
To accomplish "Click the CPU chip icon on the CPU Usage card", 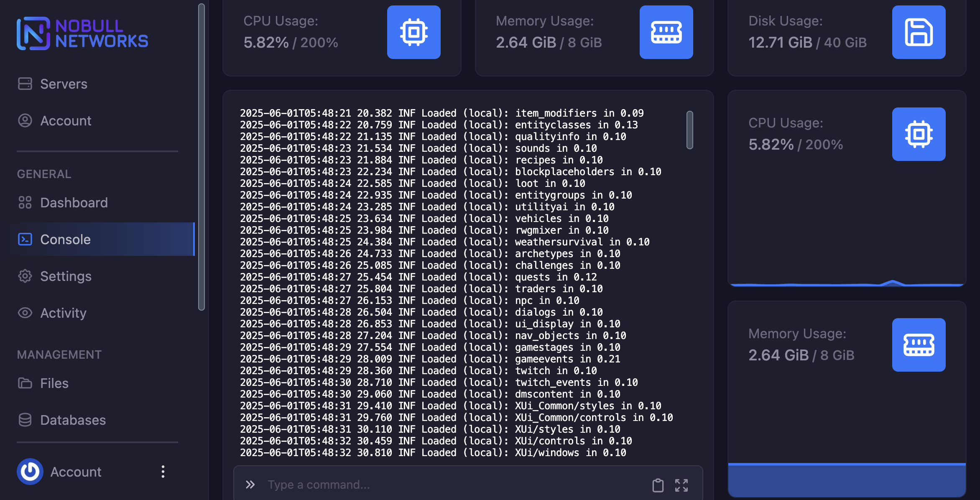I will pos(413,32).
